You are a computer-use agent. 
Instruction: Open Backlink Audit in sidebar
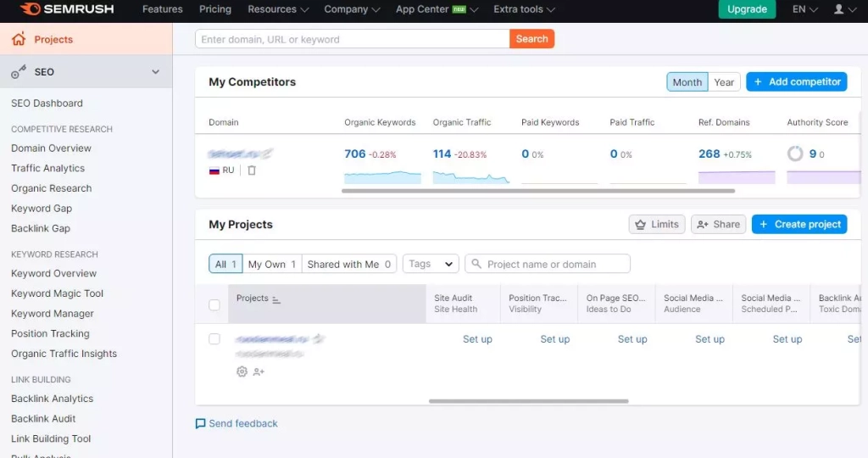43,419
